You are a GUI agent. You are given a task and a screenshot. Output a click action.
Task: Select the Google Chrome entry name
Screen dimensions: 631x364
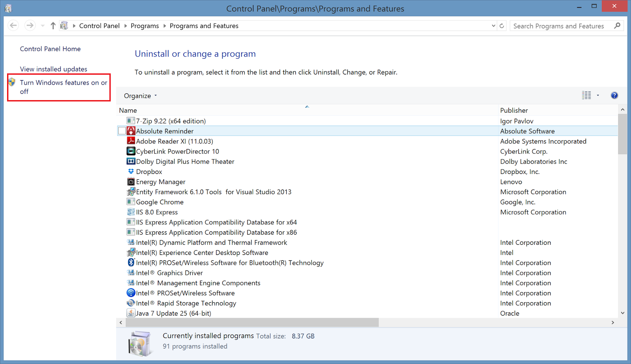(160, 202)
